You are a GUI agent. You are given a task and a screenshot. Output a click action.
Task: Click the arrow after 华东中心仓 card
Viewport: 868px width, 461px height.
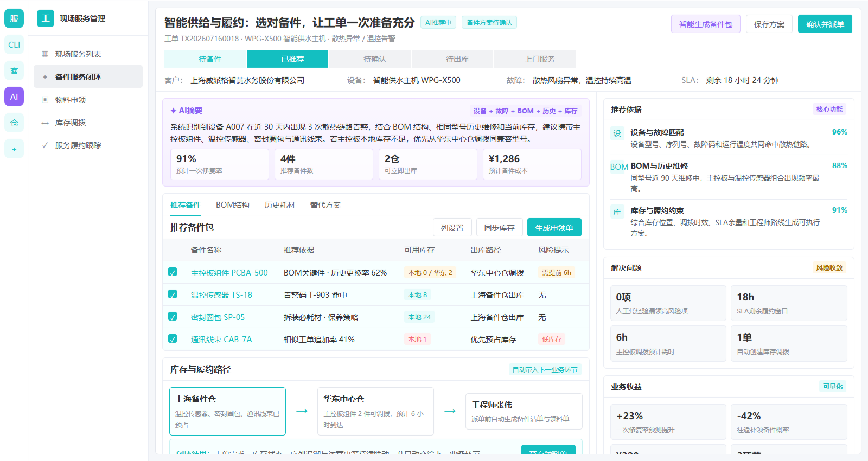pos(450,411)
